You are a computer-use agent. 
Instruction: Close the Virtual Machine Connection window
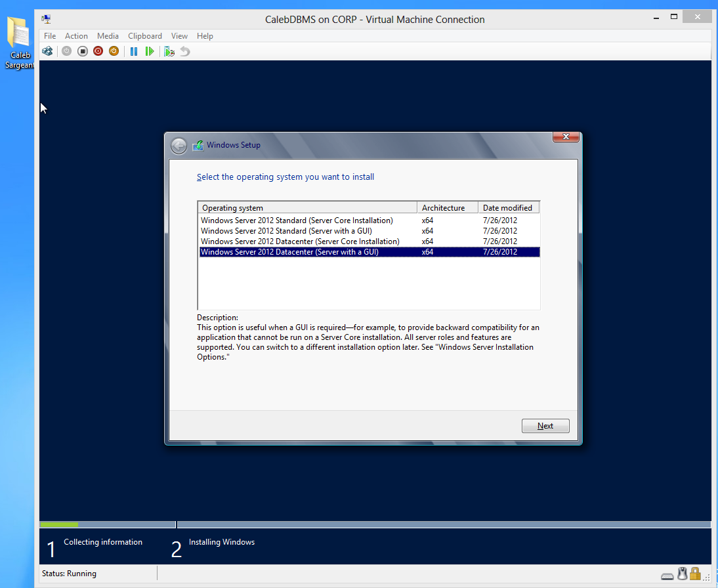pyautogui.click(x=697, y=17)
